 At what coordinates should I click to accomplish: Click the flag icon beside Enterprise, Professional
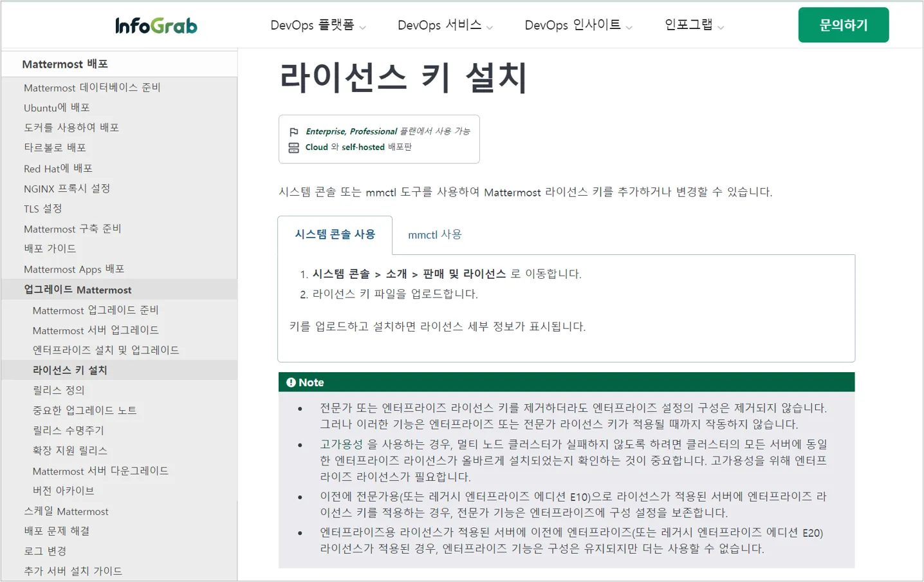(x=293, y=131)
